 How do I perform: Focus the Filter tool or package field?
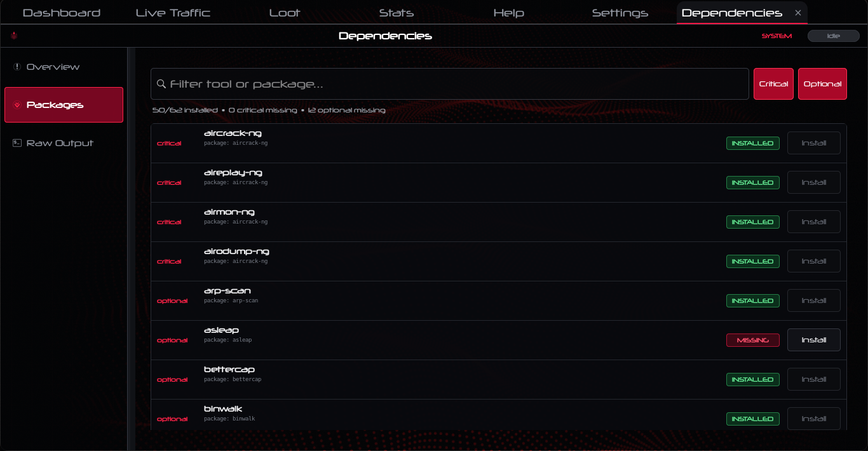pos(450,84)
